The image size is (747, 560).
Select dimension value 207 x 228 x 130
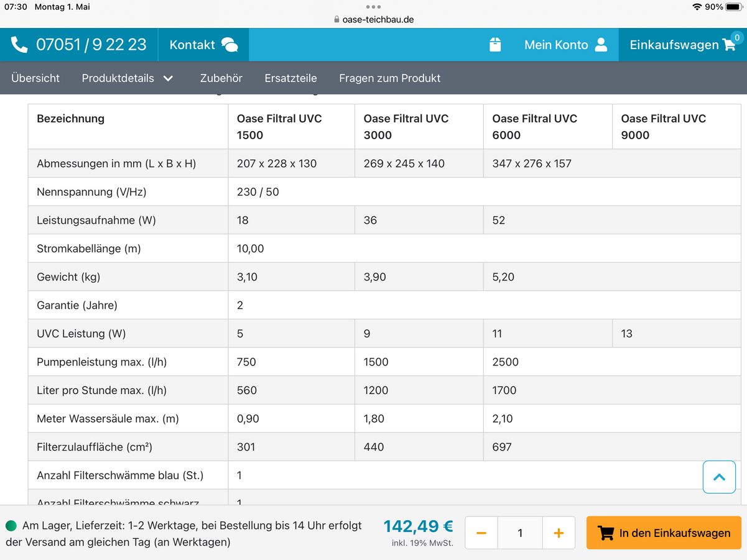[277, 163]
